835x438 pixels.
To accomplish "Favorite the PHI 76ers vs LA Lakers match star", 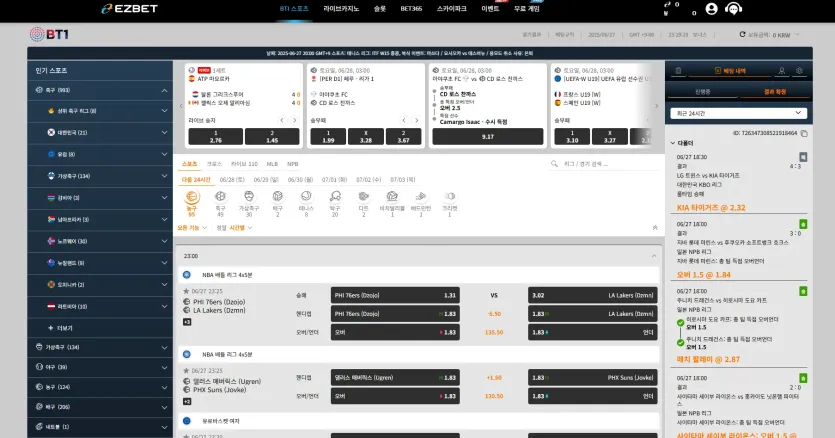I will tap(186, 291).
